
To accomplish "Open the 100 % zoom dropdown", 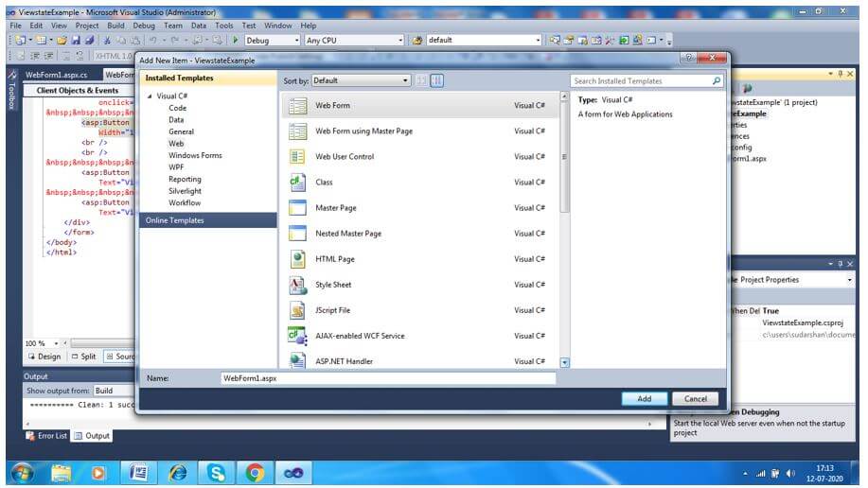I will [56, 343].
